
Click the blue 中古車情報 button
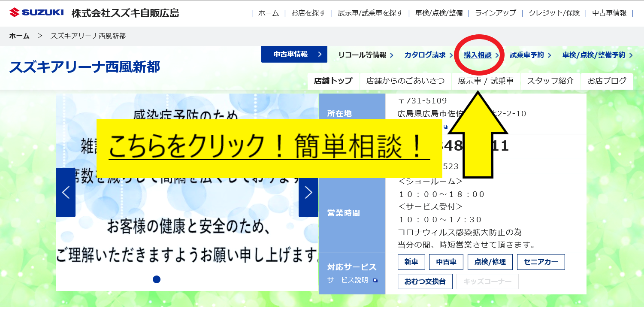tap(294, 55)
